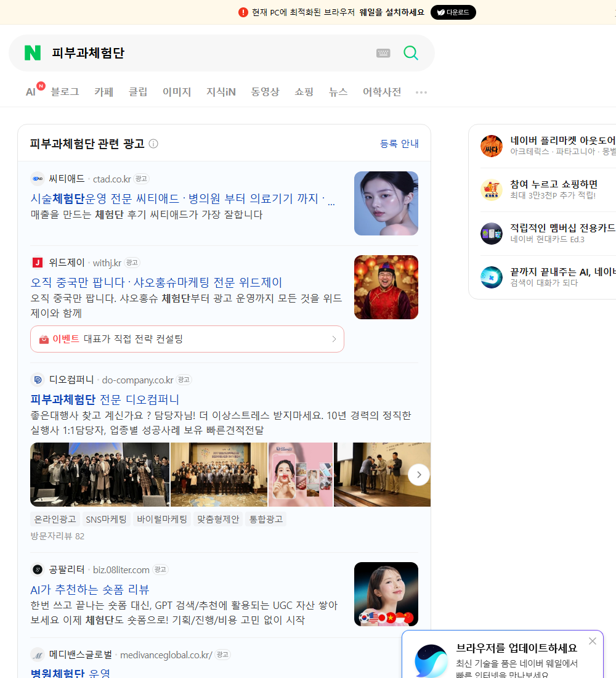Click the ctad.co.kr URL

point(112,179)
